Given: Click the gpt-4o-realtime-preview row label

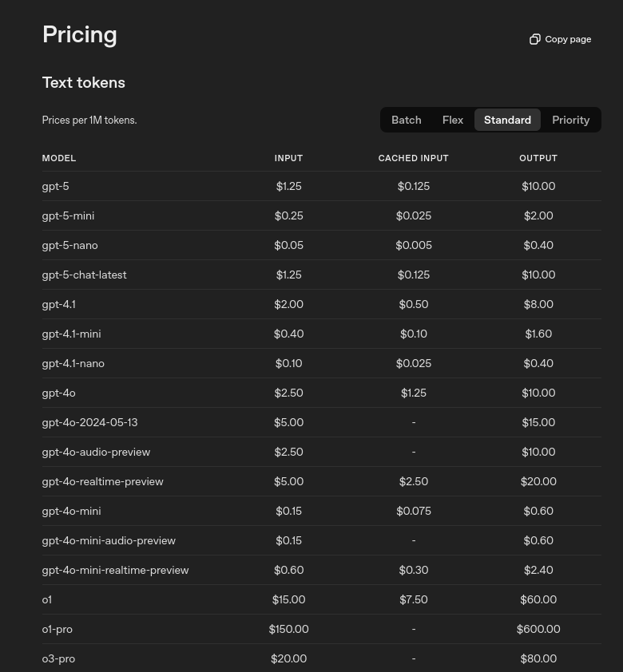Looking at the screenshot, I should coord(102,482).
